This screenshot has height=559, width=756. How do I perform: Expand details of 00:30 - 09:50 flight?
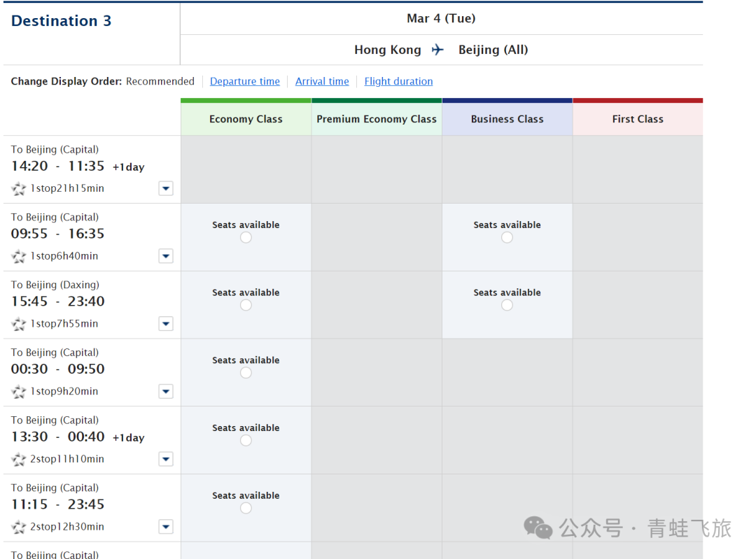[x=166, y=391]
